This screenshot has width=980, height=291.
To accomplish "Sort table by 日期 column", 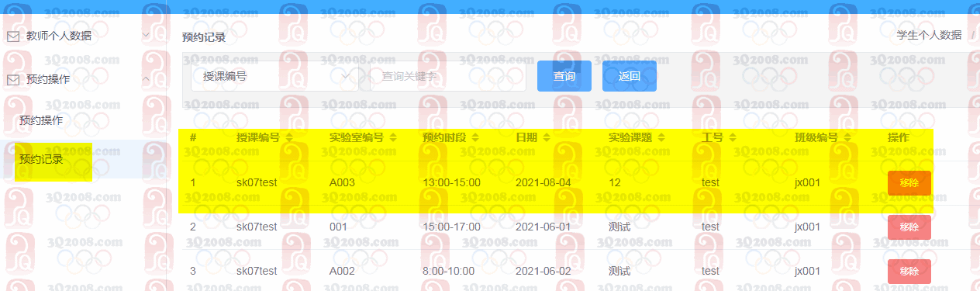I will coord(547,137).
